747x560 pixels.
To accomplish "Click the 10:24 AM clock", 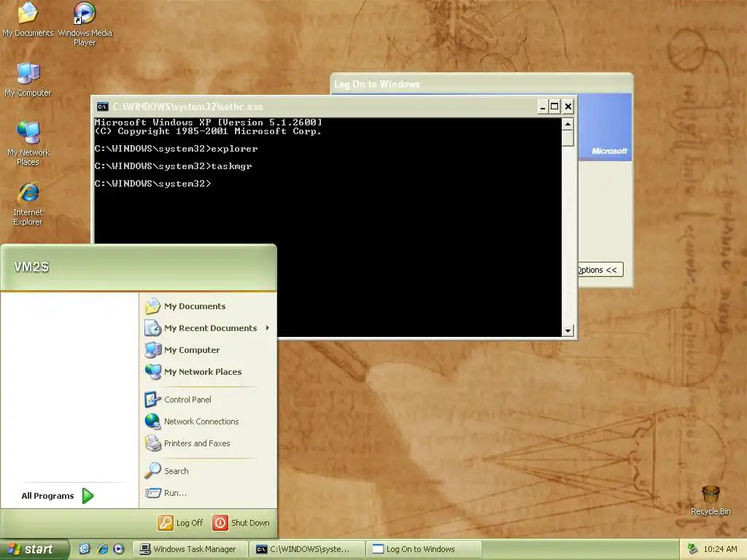I will point(720,549).
